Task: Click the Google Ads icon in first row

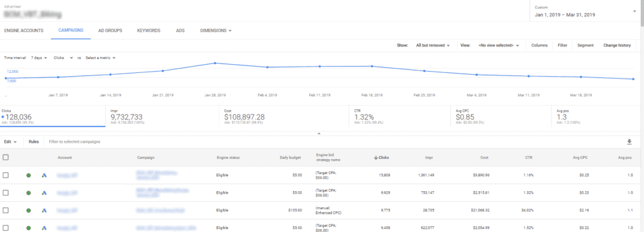Action: pyautogui.click(x=45, y=175)
